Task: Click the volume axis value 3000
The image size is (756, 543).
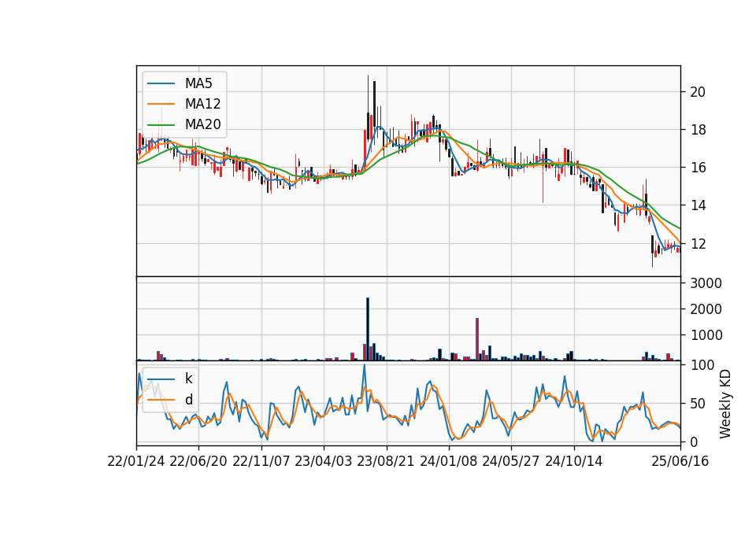Action: coord(706,283)
